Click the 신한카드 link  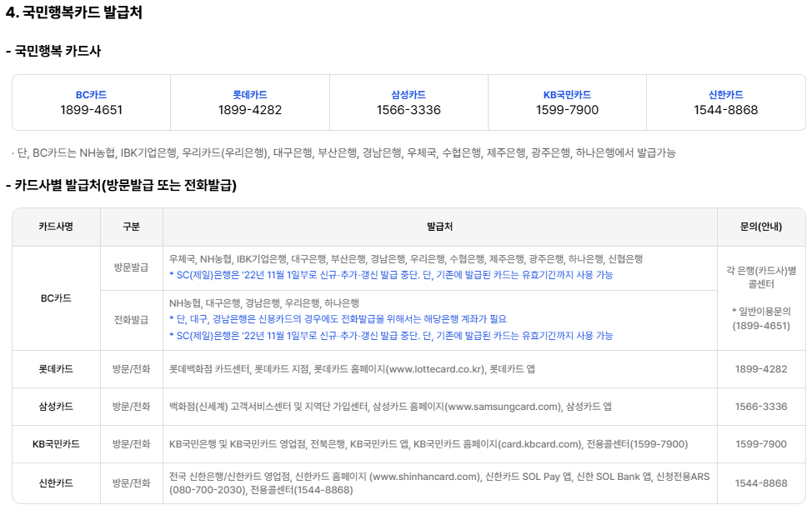coord(727,94)
